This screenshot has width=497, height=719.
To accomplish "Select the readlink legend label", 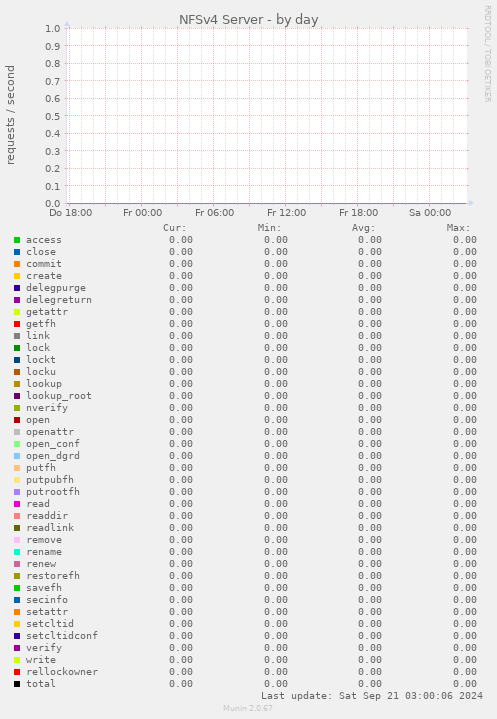I will pos(50,527).
